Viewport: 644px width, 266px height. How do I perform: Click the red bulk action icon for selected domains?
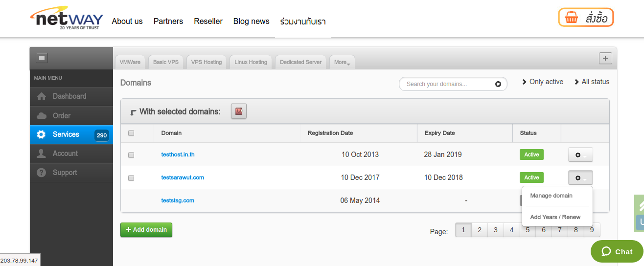click(x=239, y=111)
